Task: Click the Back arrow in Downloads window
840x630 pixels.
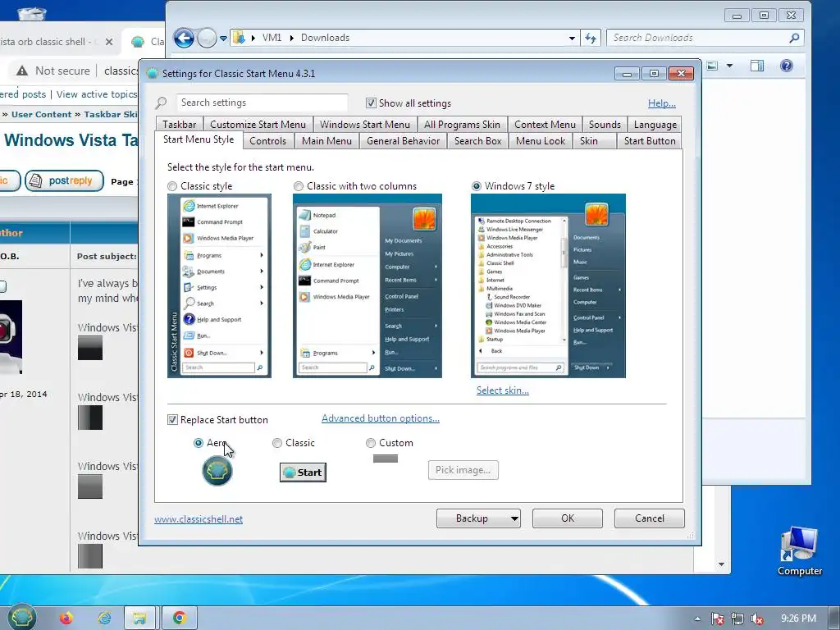Action: click(184, 38)
